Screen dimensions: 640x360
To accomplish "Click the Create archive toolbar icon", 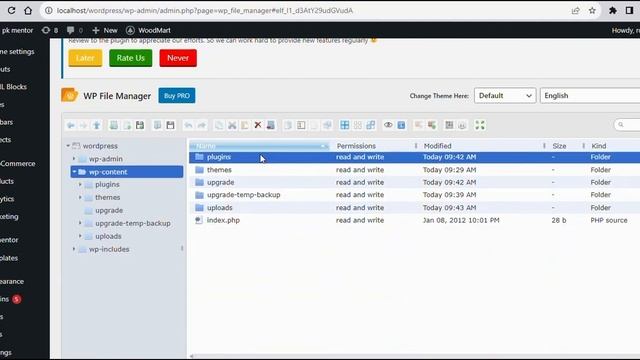I will tap(432, 125).
